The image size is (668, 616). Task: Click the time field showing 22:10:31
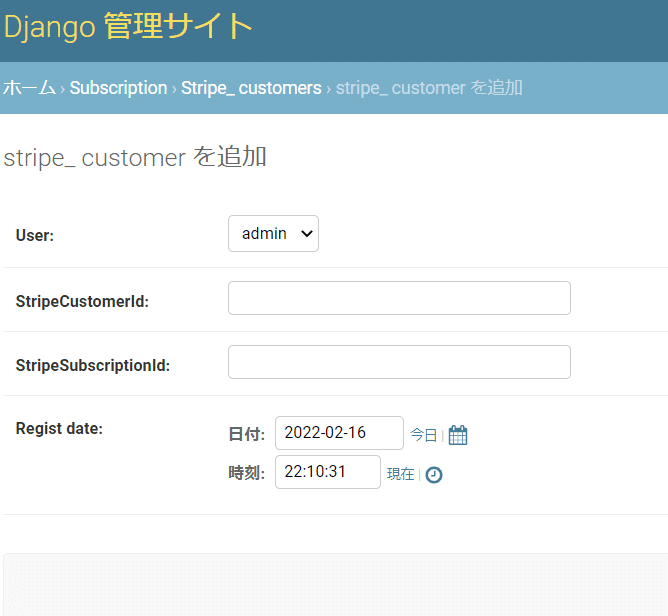click(328, 472)
